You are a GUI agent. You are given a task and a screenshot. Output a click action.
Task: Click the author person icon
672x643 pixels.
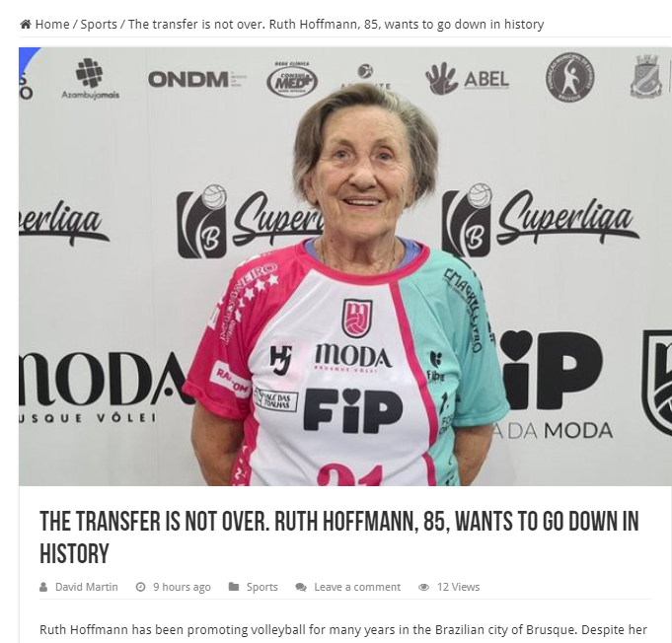click(x=43, y=587)
